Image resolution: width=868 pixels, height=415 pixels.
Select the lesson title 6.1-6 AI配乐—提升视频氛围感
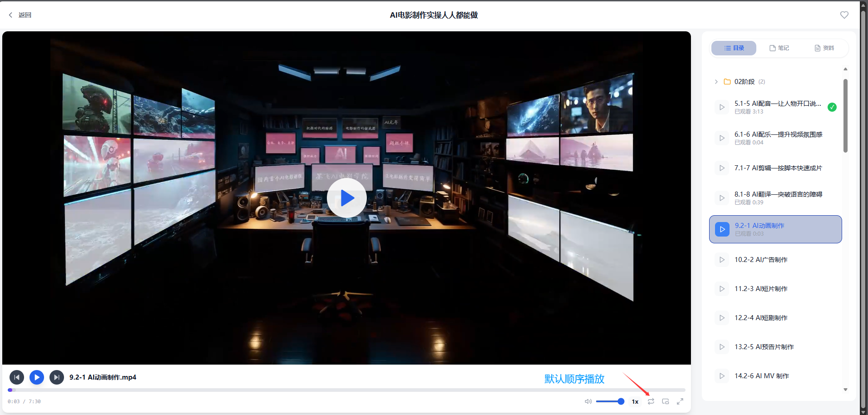point(778,134)
